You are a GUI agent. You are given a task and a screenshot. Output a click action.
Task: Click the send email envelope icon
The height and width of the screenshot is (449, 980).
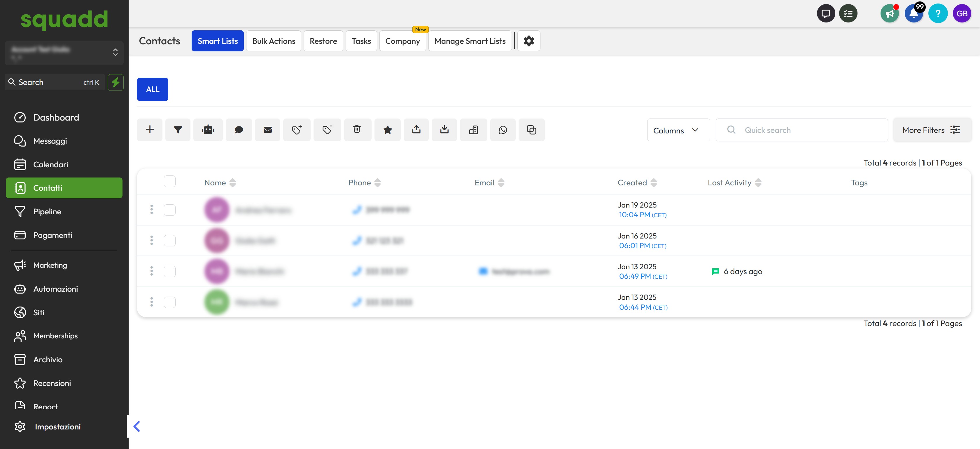pos(267,130)
